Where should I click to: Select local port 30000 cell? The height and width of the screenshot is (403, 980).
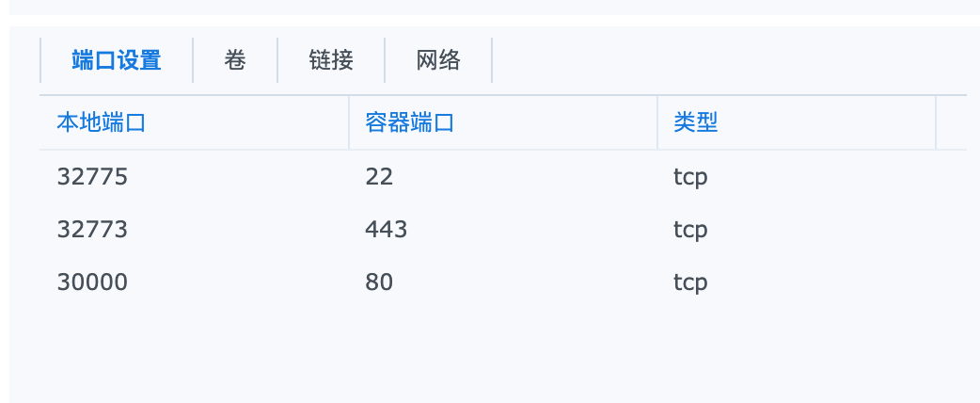(x=92, y=282)
